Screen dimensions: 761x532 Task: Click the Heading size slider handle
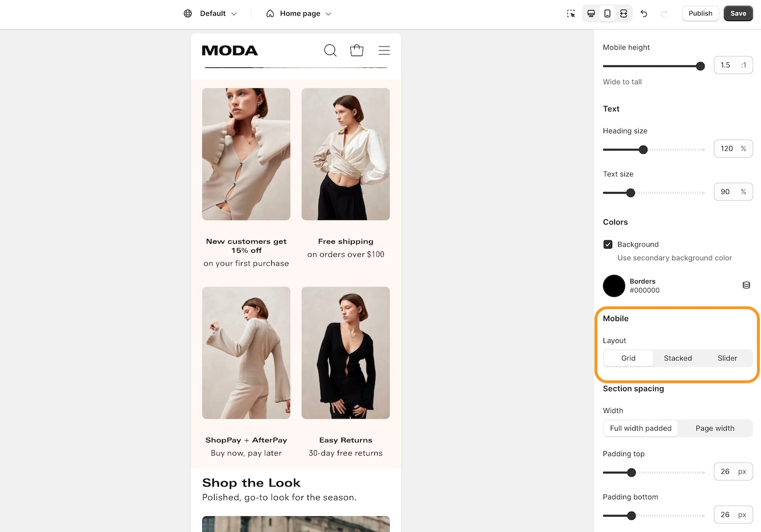tap(643, 150)
